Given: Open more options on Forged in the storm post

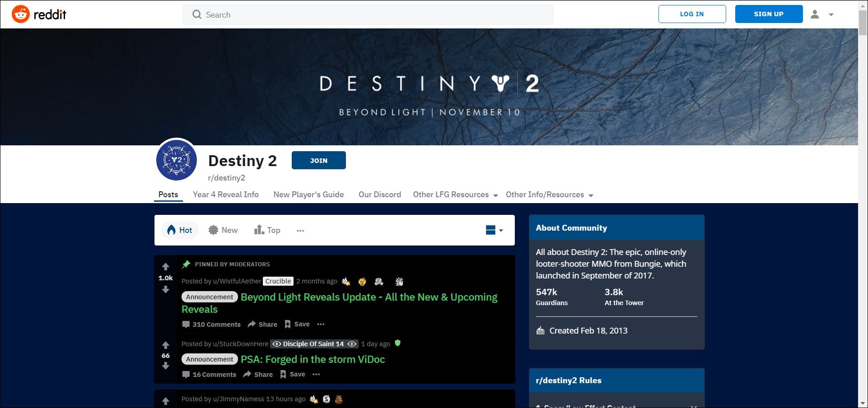Looking at the screenshot, I should 317,374.
